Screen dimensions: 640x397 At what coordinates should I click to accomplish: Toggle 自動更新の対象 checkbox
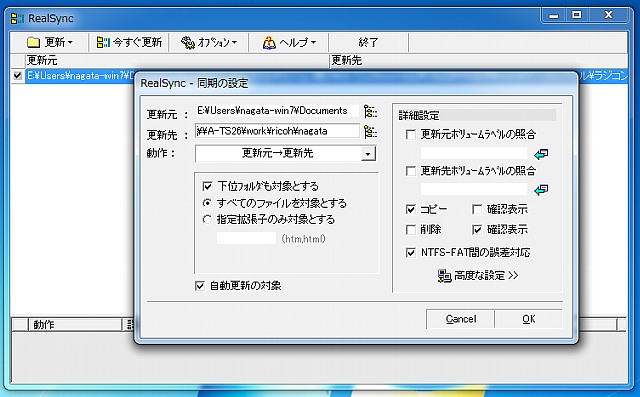click(x=200, y=286)
